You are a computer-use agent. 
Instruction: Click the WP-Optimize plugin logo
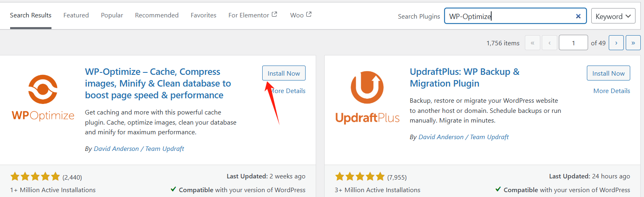[43, 97]
